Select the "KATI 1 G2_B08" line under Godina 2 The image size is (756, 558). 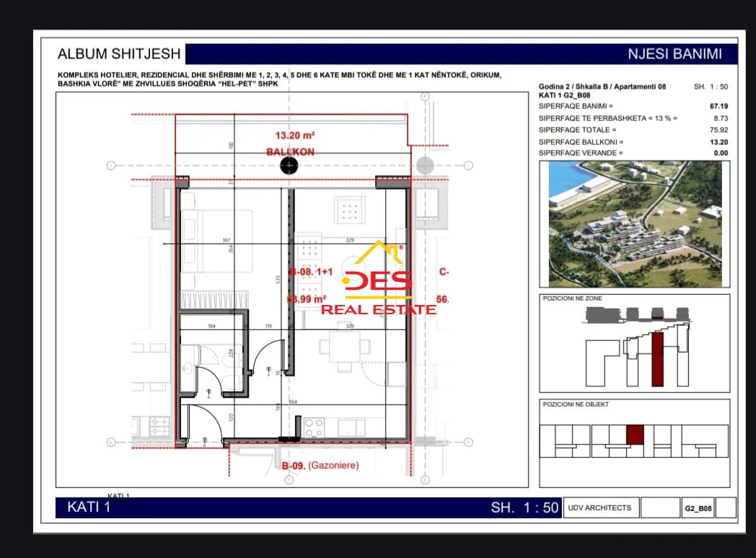564,95
